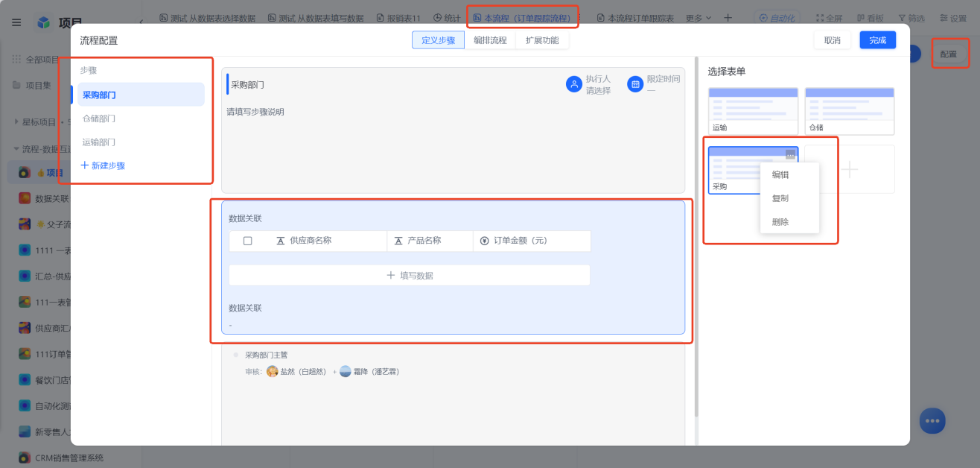Screen dimensions: 980x468
Task: Click the 订单金额（元）column header
Action: point(532,241)
